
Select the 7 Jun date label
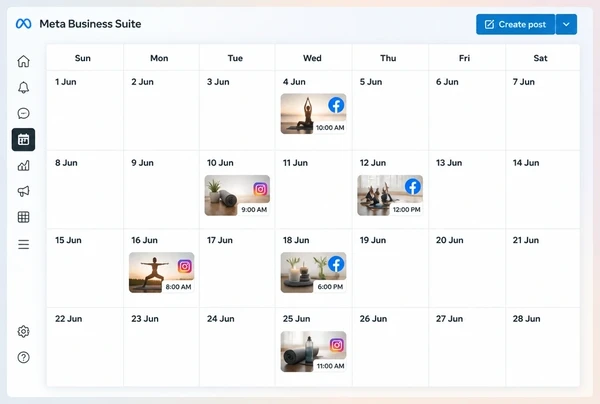(x=523, y=82)
